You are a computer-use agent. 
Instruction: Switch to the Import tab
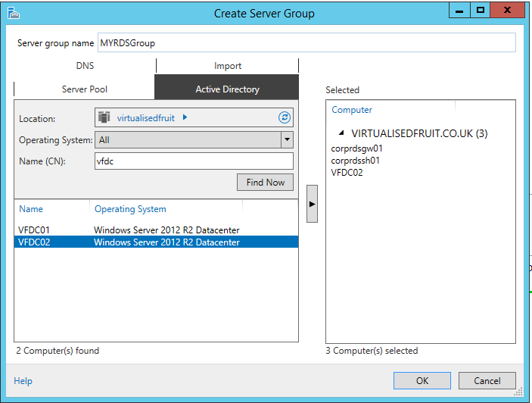pos(227,66)
